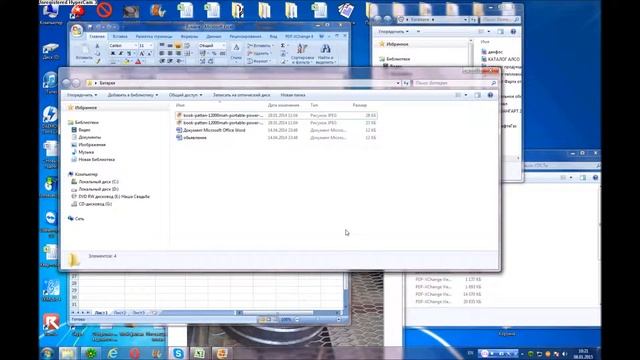Open the Данные tab in Excel
This screenshot has height=360, width=640.
coord(213,36)
